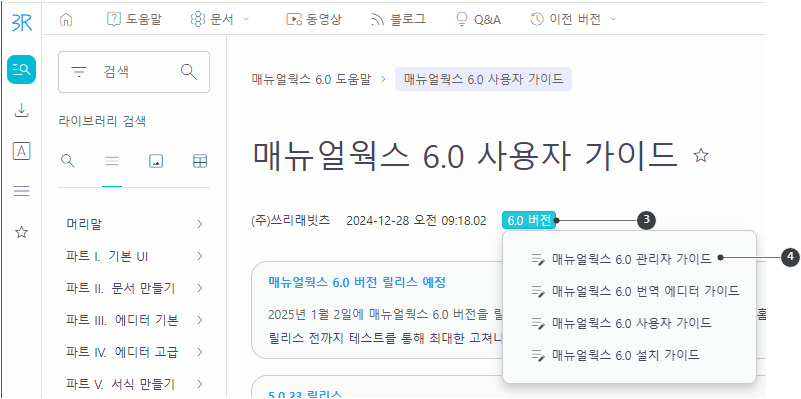This screenshot has height=399, width=801.
Task: Click the 3R logo icon
Action: (x=21, y=23)
